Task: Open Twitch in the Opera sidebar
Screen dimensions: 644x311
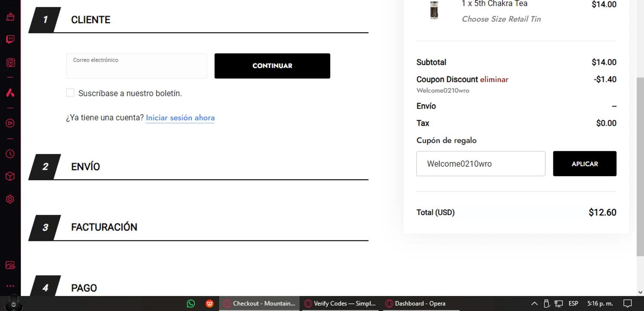Action: tap(10, 40)
